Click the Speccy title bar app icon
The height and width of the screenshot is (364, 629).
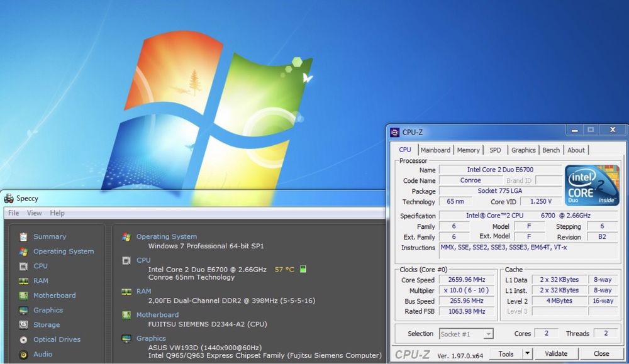coord(9,199)
